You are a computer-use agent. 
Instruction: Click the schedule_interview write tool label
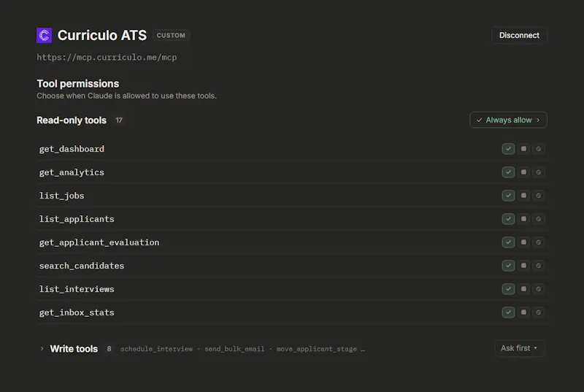(156, 349)
